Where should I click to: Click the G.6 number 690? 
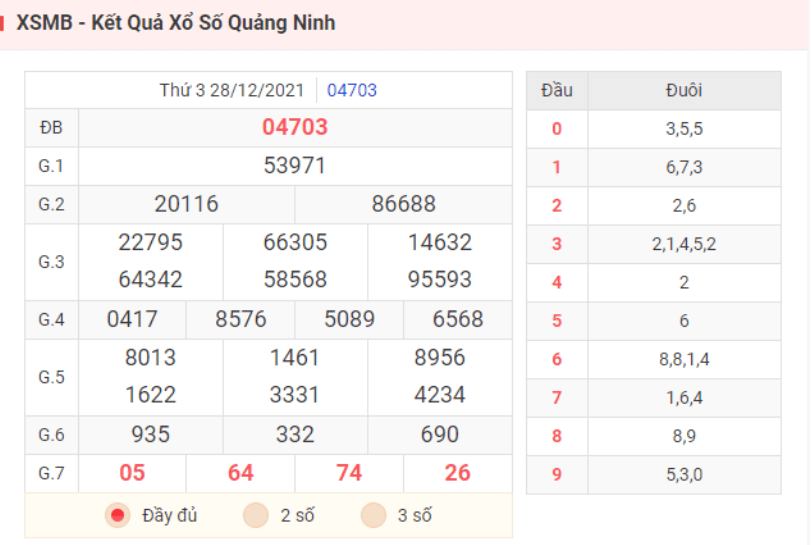click(x=440, y=434)
